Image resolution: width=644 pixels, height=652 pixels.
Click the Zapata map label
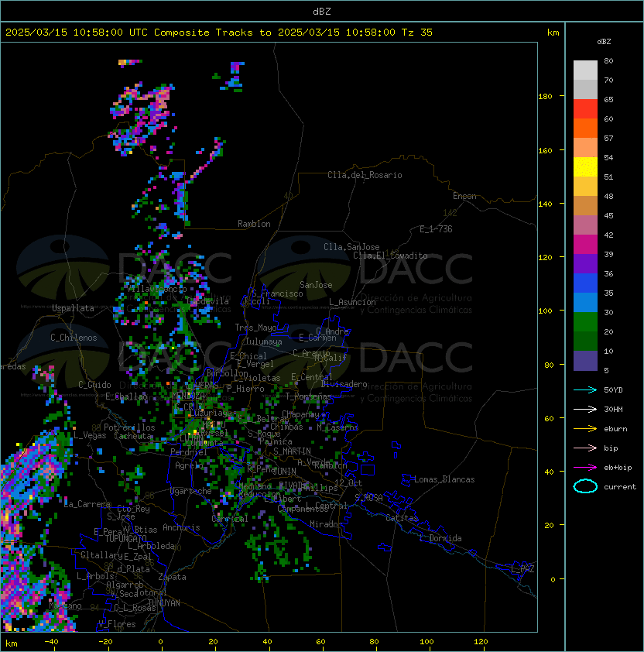pyautogui.click(x=172, y=577)
